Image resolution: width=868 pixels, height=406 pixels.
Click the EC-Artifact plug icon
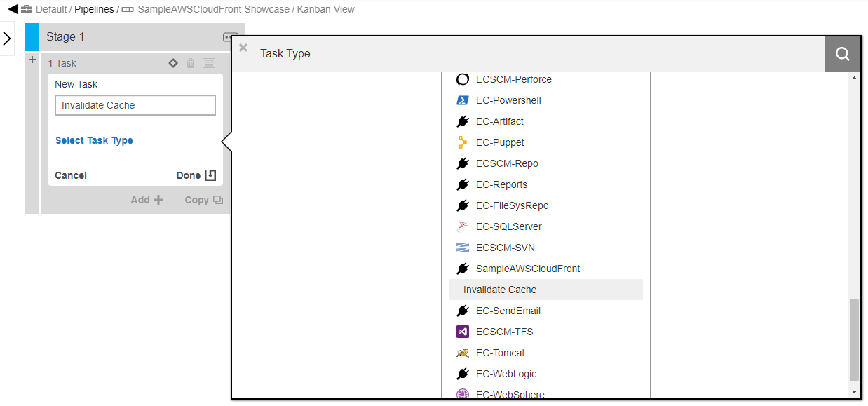462,121
